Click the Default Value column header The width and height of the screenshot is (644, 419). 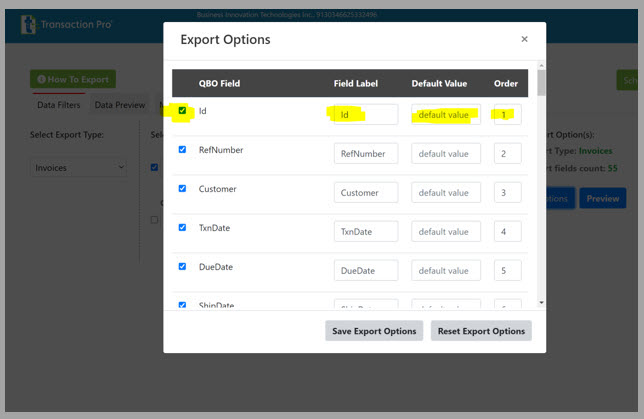pyautogui.click(x=439, y=83)
